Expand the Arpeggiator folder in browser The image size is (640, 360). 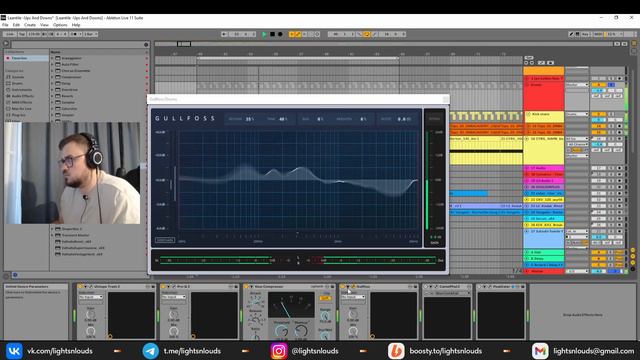tap(52, 58)
